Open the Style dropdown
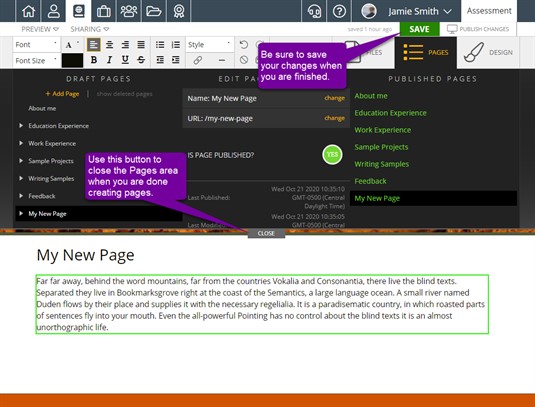Viewport: 535px width, 407px height. coord(209,45)
